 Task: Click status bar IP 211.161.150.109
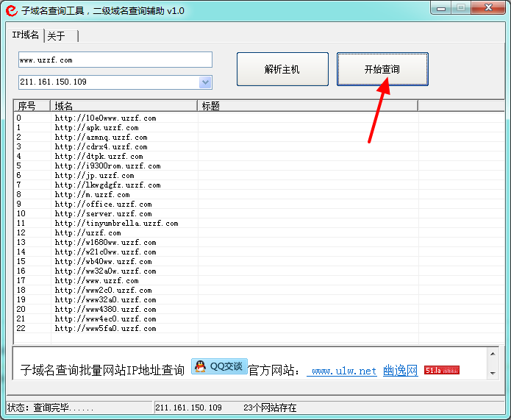click(188, 407)
